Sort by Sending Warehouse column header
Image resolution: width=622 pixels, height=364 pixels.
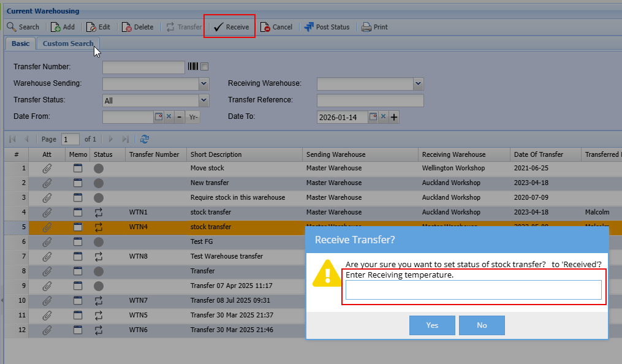tap(360, 154)
